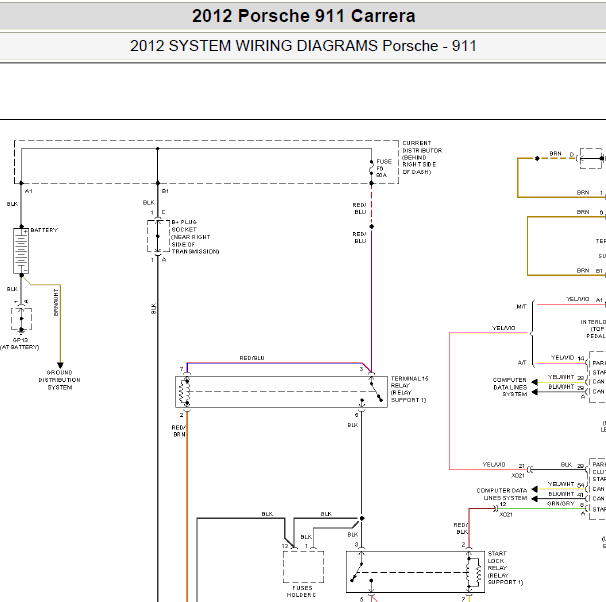Select the 'START LOCK RELAY' label
The image size is (606, 602).
coord(506,568)
